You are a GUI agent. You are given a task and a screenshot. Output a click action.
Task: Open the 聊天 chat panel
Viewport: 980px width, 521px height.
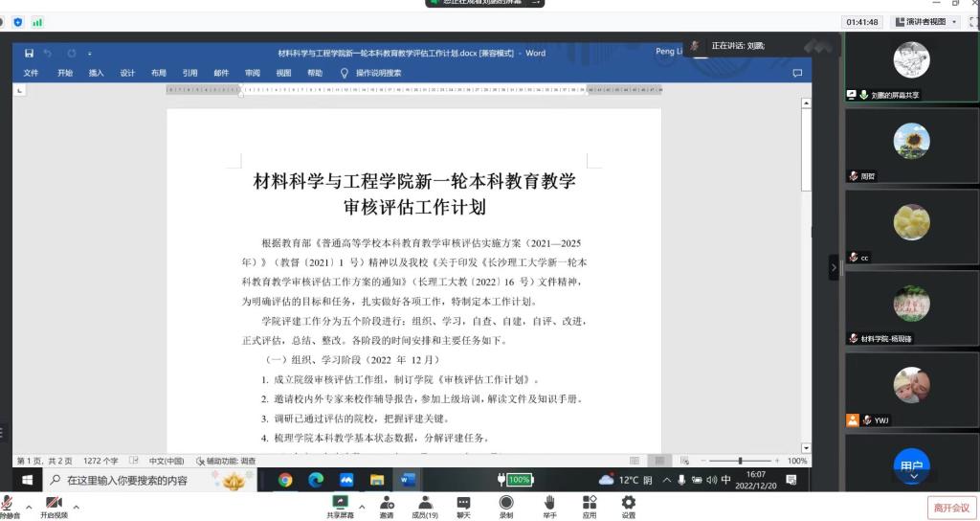tap(463, 503)
